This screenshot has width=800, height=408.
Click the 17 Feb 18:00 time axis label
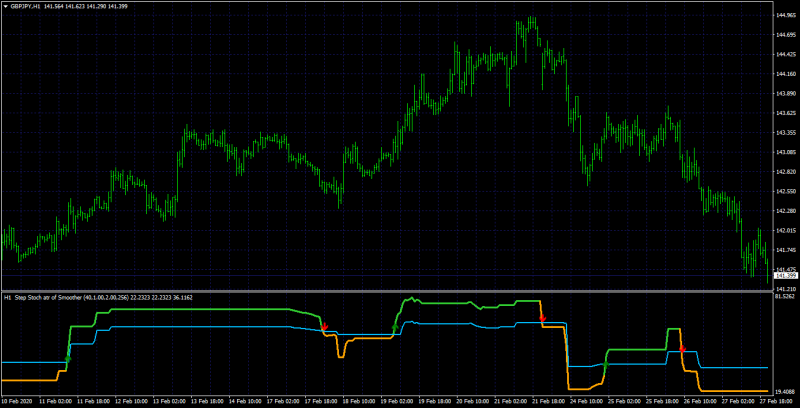[x=321, y=402]
